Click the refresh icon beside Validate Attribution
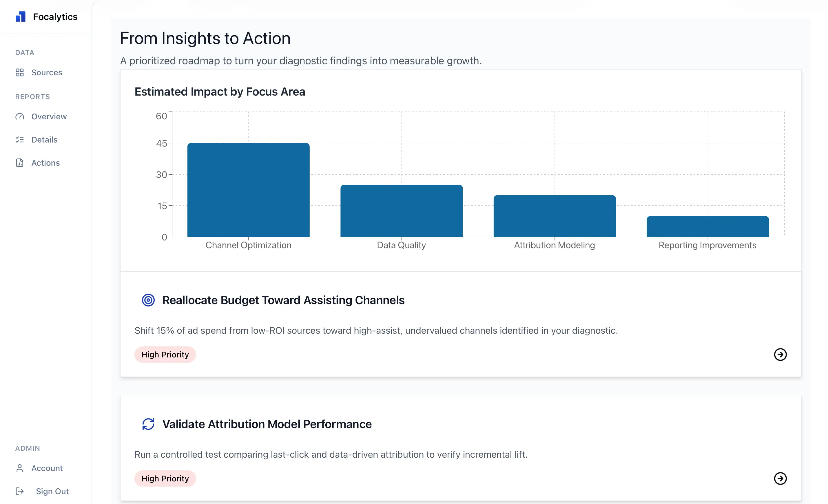Screen dimensions: 828x504 pos(148,424)
